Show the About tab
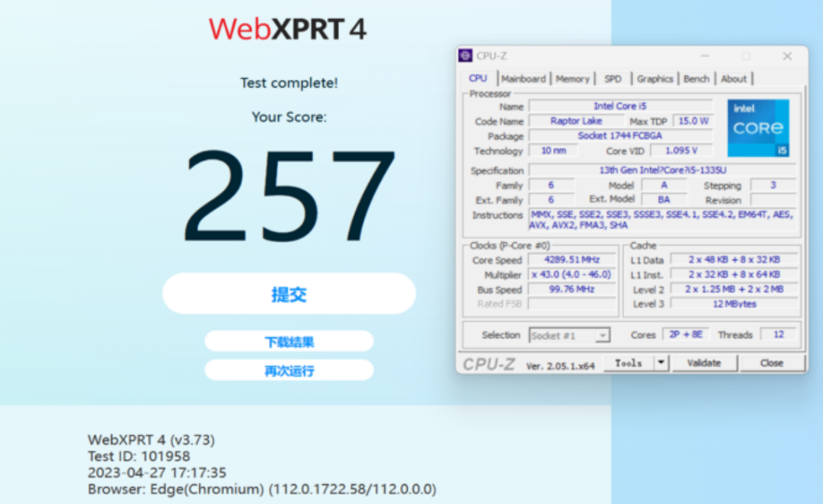The image size is (823, 504). click(734, 78)
